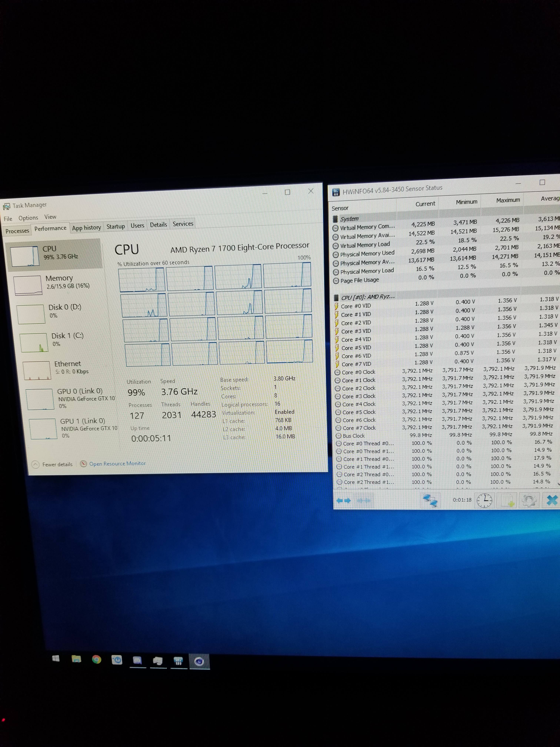Click the Sensor column header in HWiNFO
Viewport: 560px width, 747px height.
(340, 208)
